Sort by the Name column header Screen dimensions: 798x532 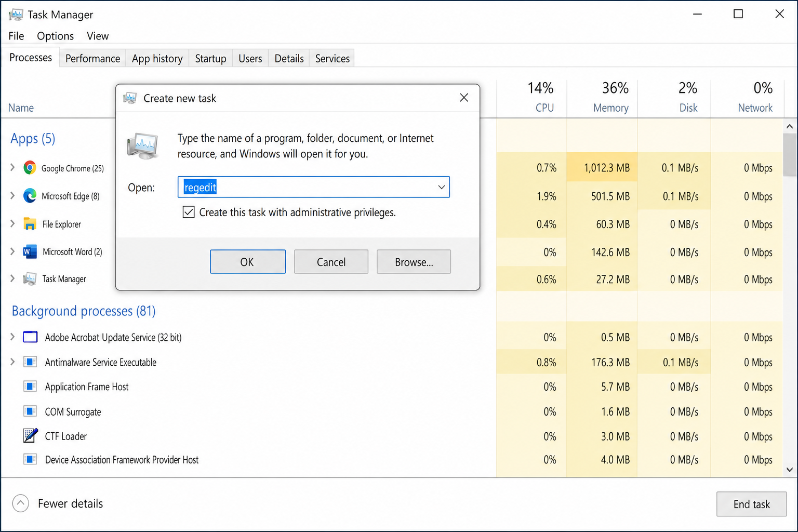21,108
